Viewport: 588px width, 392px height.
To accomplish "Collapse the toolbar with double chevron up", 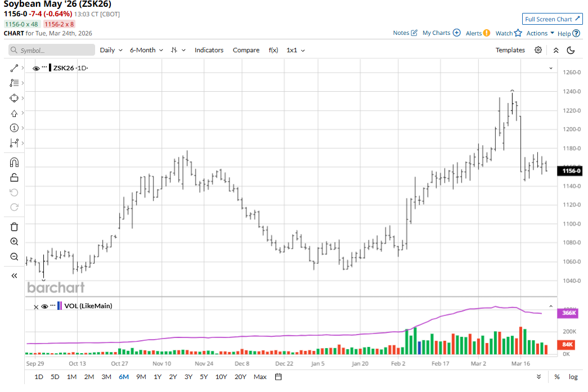I will pyautogui.click(x=556, y=50).
